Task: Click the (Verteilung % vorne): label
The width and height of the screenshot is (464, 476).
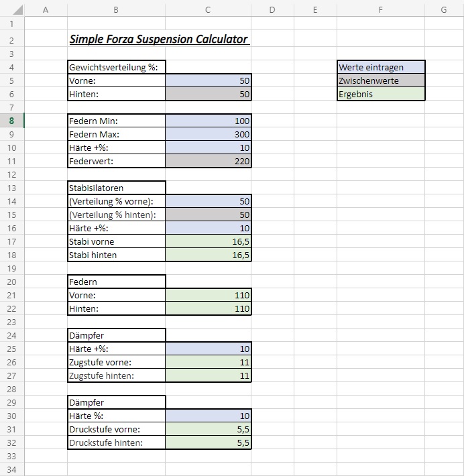Action: click(x=111, y=201)
